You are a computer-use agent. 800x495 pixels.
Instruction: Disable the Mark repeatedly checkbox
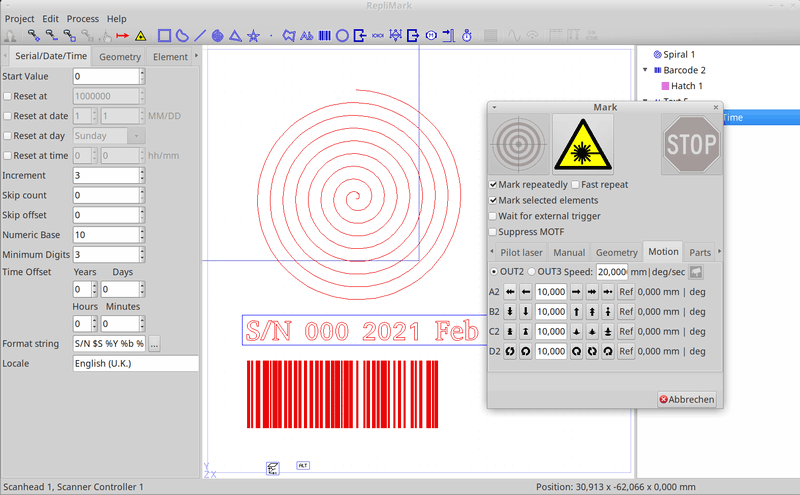pos(494,185)
